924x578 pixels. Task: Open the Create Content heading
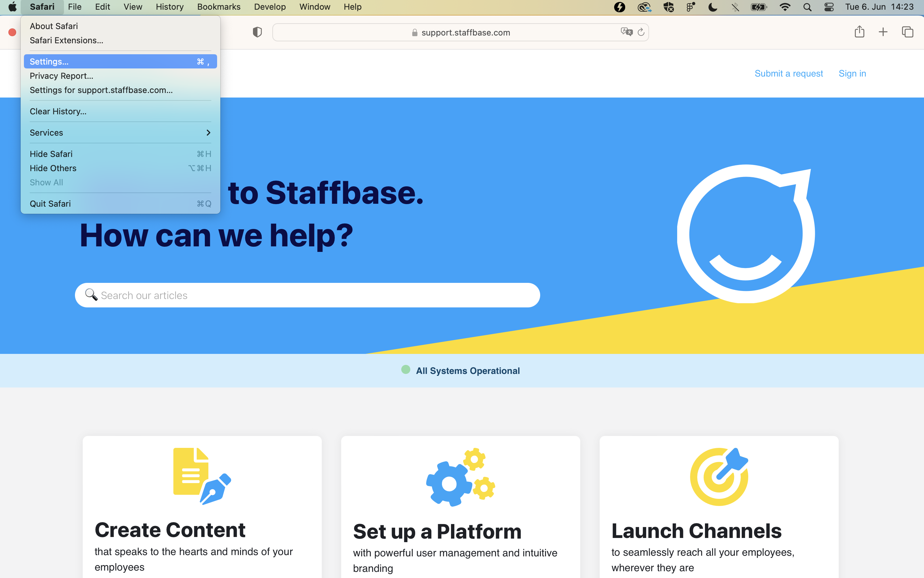pyautogui.click(x=170, y=530)
